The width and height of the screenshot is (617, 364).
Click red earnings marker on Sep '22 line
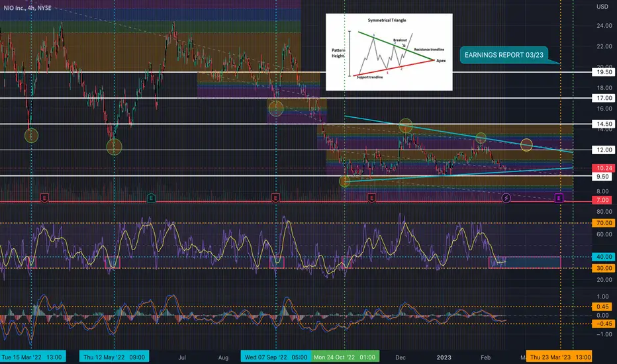coord(275,197)
